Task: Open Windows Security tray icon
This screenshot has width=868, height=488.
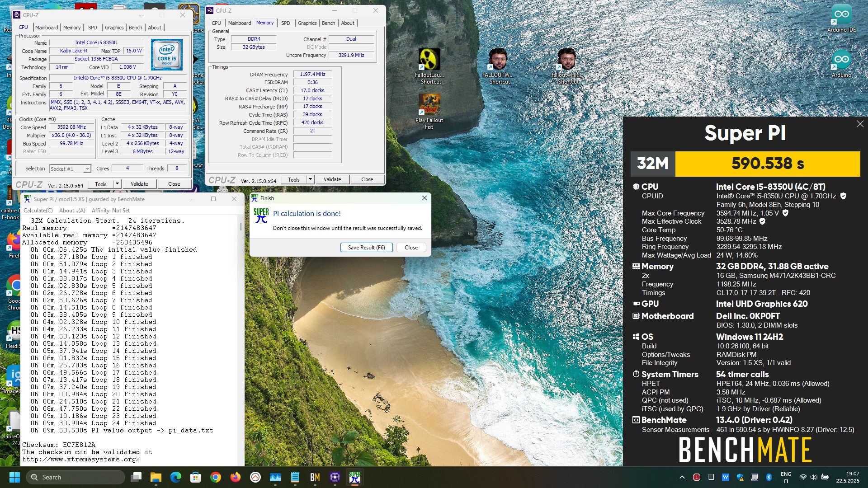Action: click(740, 477)
